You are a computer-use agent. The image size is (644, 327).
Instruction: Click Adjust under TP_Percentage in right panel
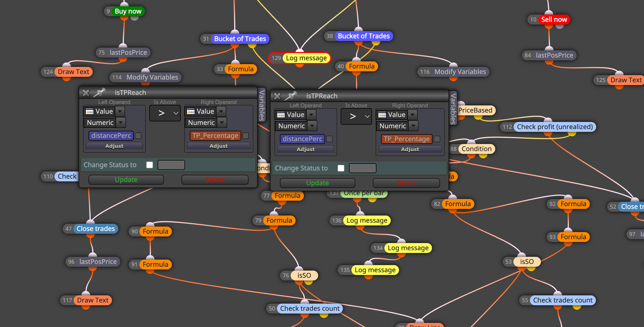(x=410, y=149)
